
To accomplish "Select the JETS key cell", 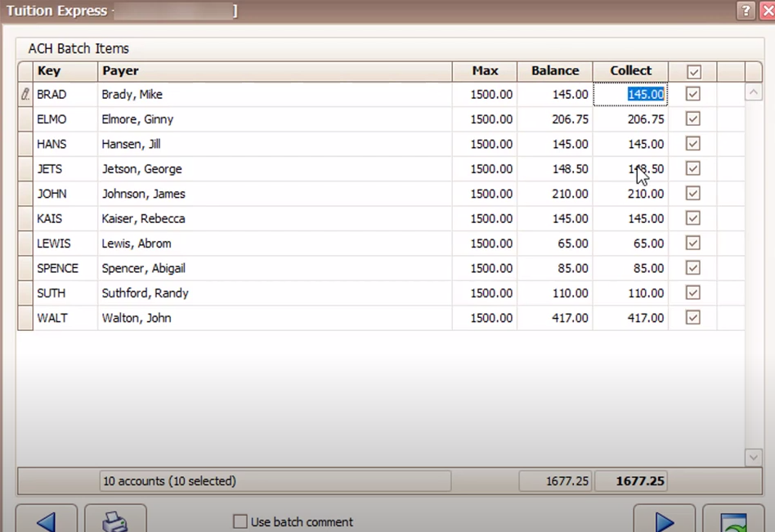I will [x=65, y=169].
